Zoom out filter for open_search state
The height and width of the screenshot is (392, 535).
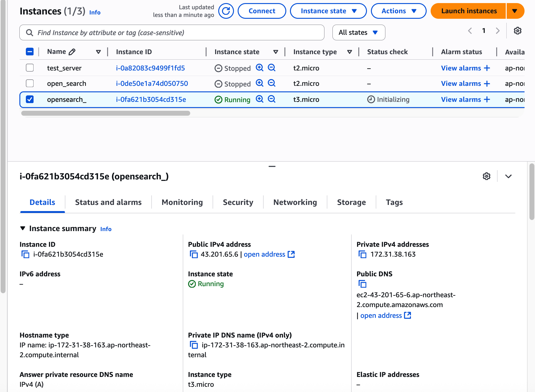click(272, 83)
